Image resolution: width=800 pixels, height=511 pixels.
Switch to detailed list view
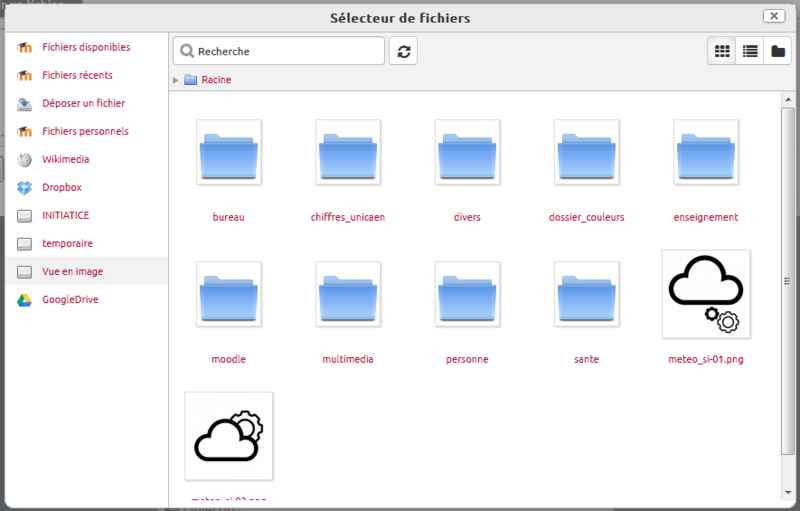tap(749, 51)
